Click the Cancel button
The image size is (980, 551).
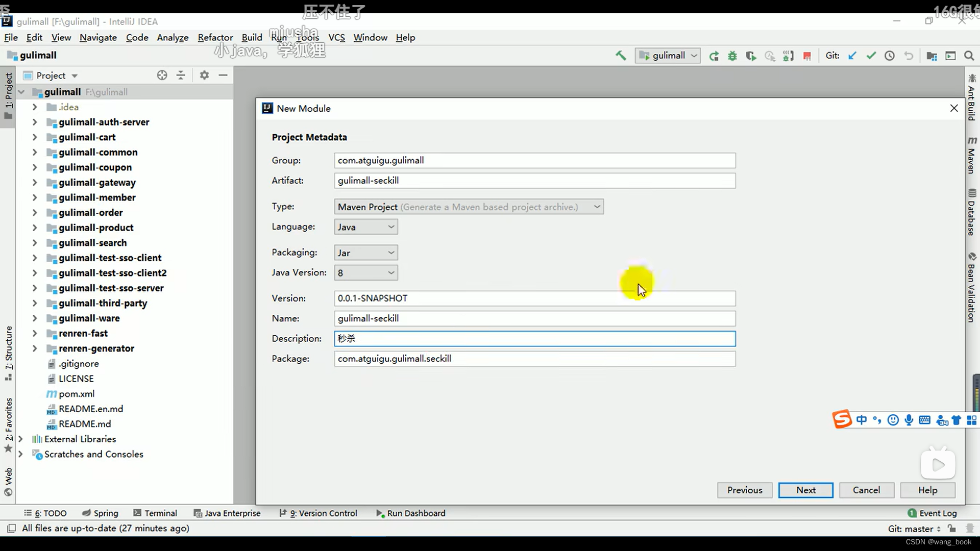point(866,490)
